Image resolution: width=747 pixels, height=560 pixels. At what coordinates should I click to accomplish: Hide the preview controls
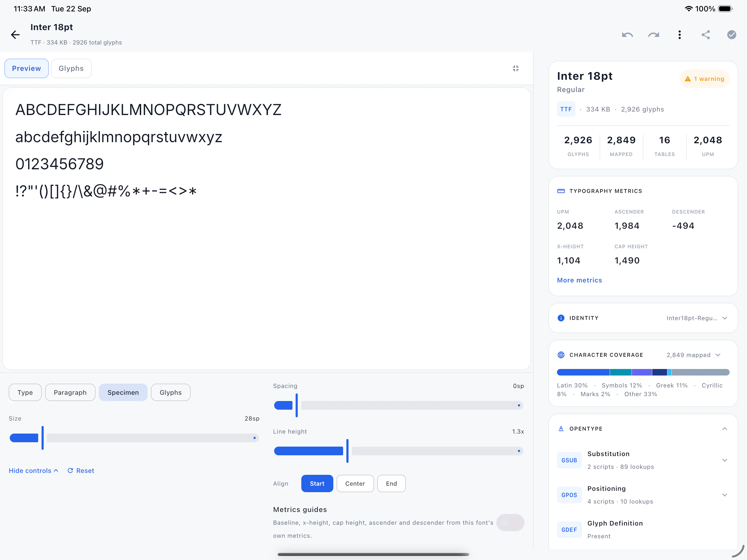coord(34,470)
